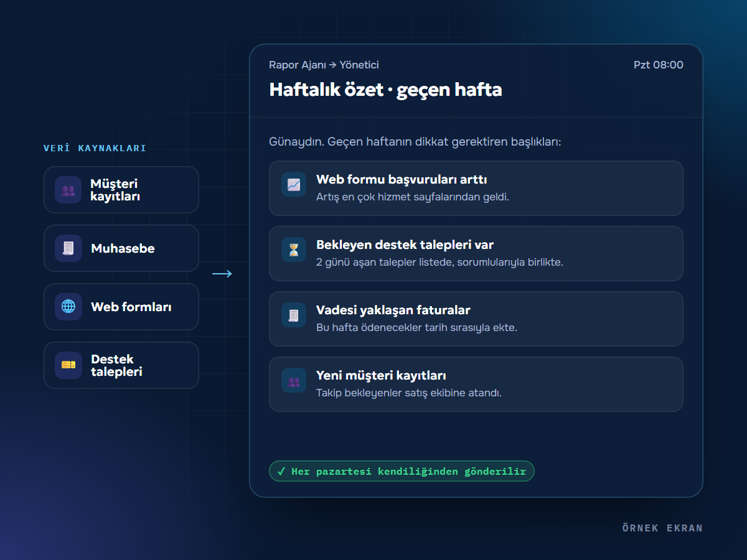Click the Pzt 08:00 timestamp

[x=659, y=65]
